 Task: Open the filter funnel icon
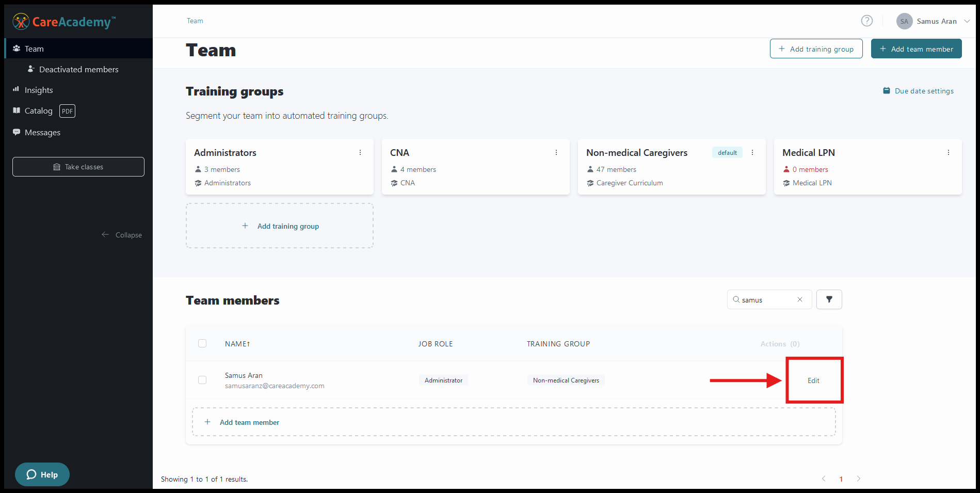829,299
